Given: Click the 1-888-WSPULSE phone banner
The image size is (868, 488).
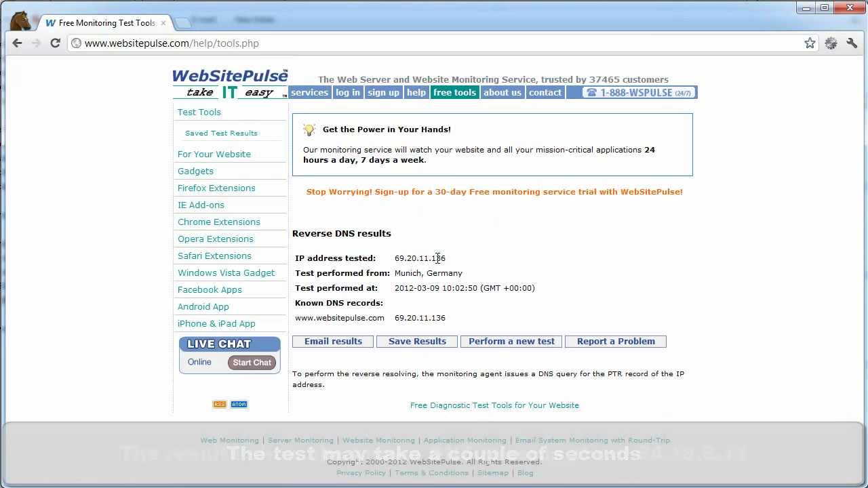Looking at the screenshot, I should tap(637, 93).
